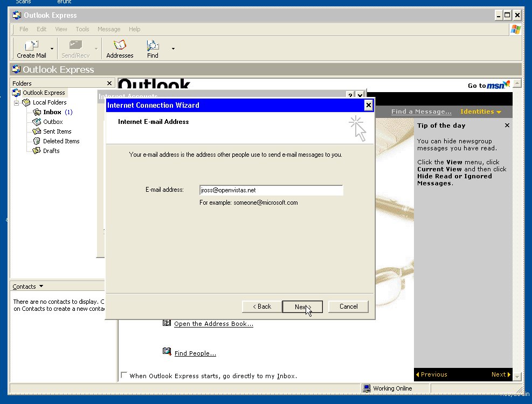This screenshot has height=404, width=532.
Task: Open the Identities dropdown
Action: (480, 112)
